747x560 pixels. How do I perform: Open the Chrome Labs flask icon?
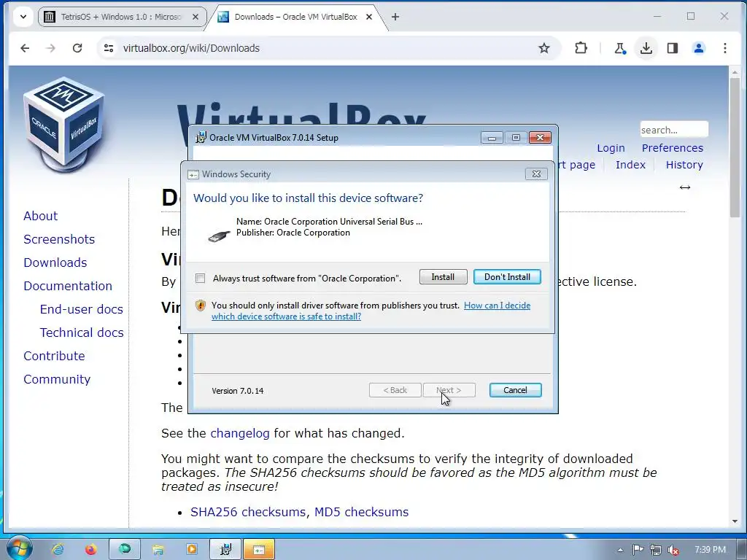click(x=620, y=48)
